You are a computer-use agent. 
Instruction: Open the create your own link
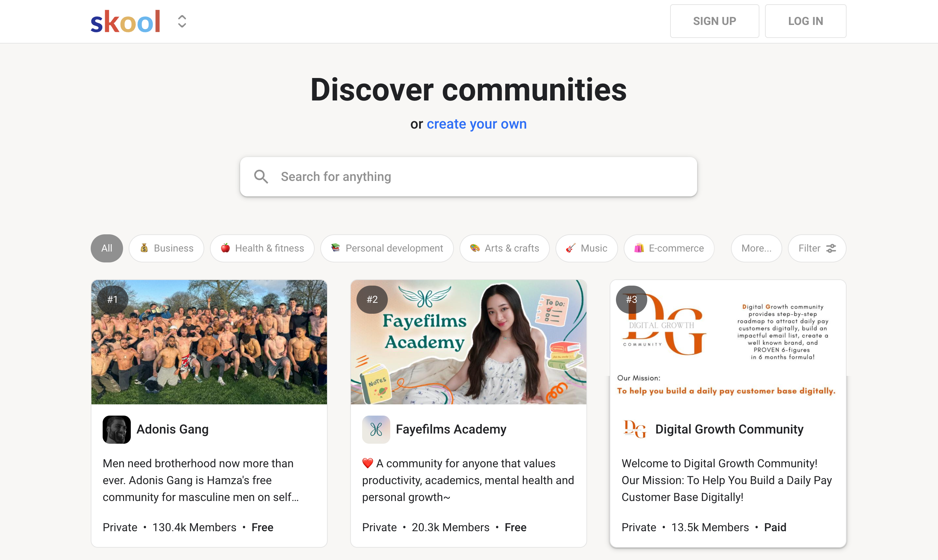(x=476, y=124)
